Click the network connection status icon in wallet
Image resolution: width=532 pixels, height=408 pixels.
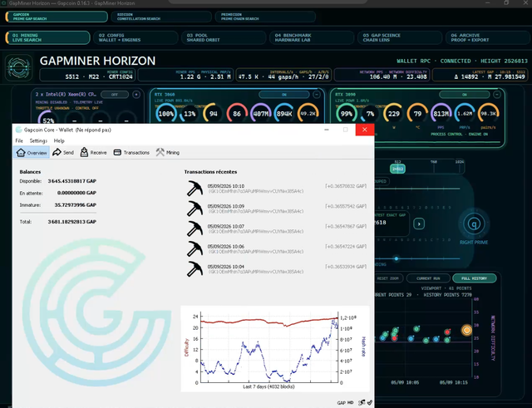pos(362,402)
